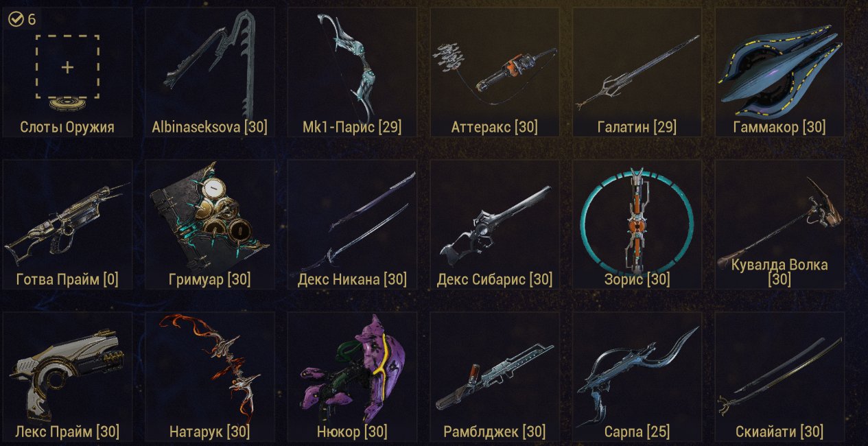The image size is (868, 446).
Task: Click the checkmark counter showing 6
Action: [22, 19]
